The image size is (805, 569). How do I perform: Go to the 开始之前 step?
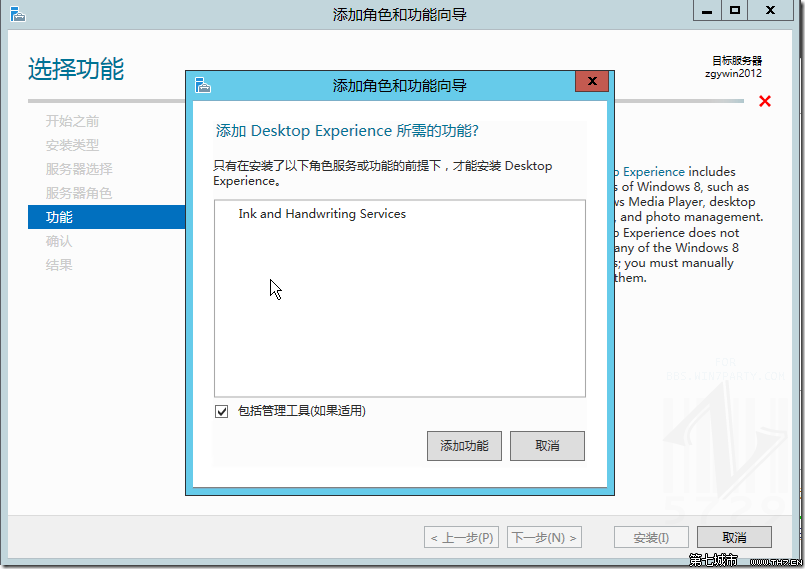72,121
